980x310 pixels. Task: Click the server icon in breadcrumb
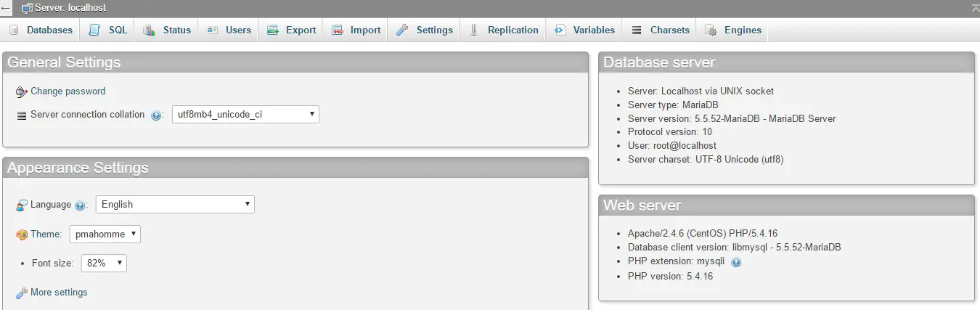(x=27, y=8)
